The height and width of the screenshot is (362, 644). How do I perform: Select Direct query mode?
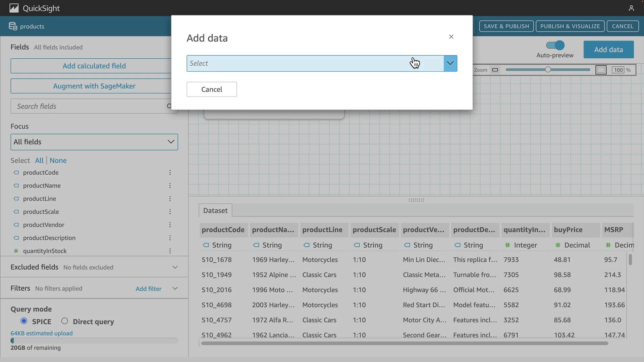click(64, 321)
